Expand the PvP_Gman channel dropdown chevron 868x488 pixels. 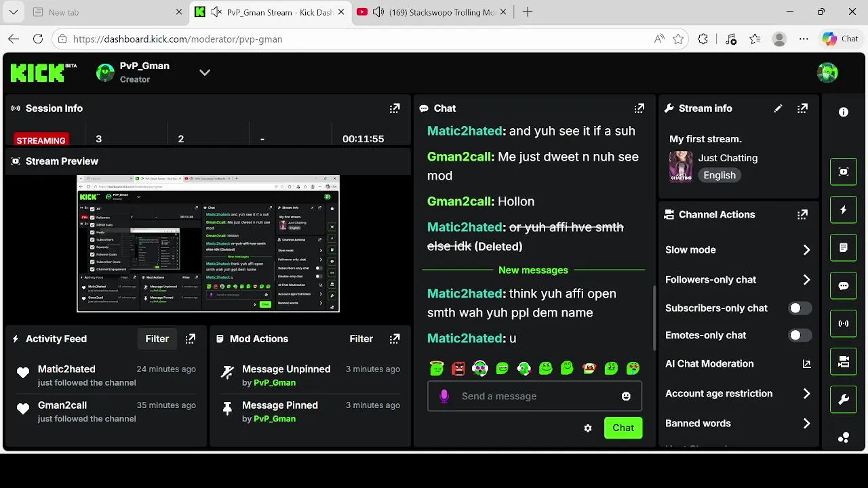204,73
